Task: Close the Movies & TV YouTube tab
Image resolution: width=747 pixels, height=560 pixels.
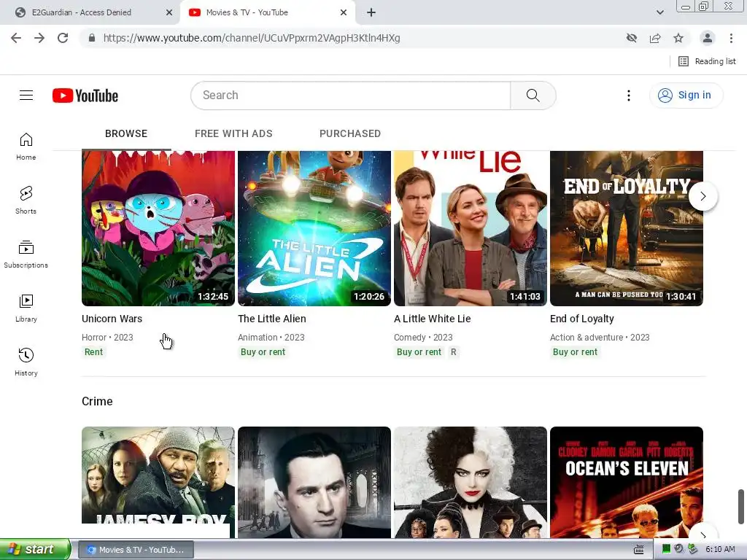Action: click(x=344, y=13)
